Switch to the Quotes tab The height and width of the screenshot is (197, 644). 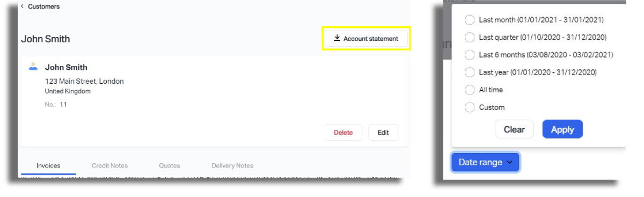pyautogui.click(x=170, y=165)
